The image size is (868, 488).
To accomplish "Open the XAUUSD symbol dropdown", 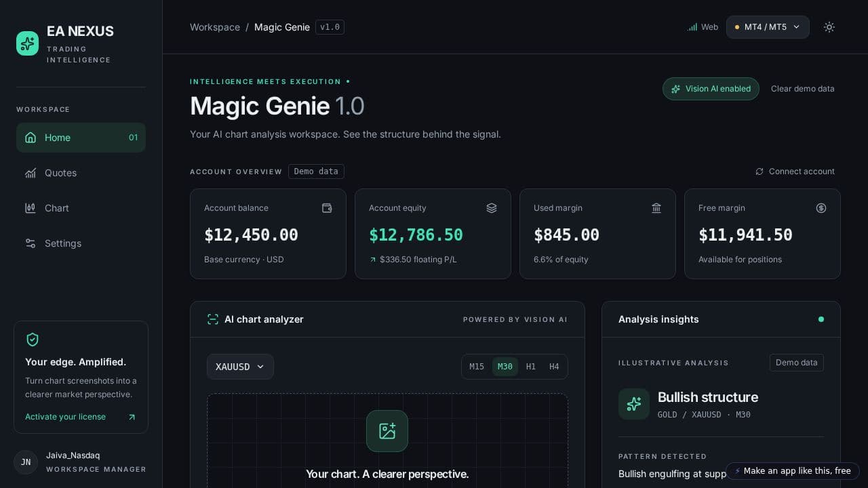I will tap(240, 367).
